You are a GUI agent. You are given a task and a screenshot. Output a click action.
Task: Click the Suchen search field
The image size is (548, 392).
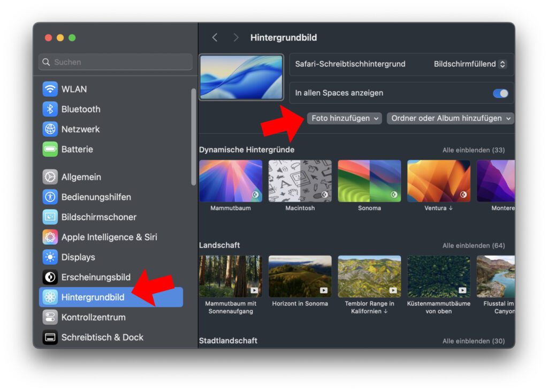coord(115,62)
